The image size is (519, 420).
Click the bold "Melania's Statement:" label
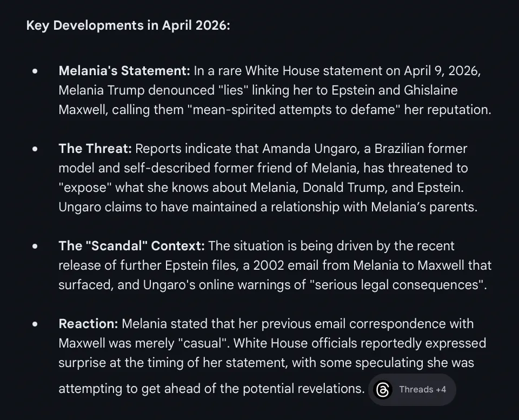[124, 71]
